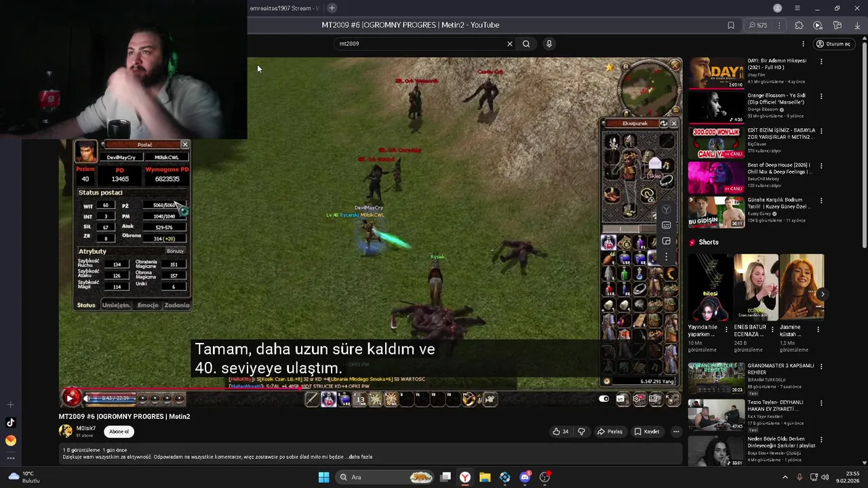The height and width of the screenshot is (488, 868).
Task: Share the video via Paylaş
Action: click(610, 431)
